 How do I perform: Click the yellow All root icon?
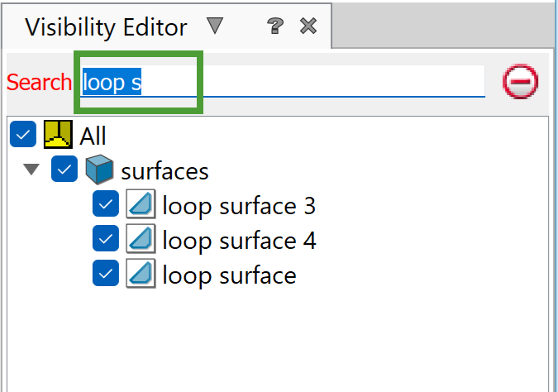pos(58,135)
